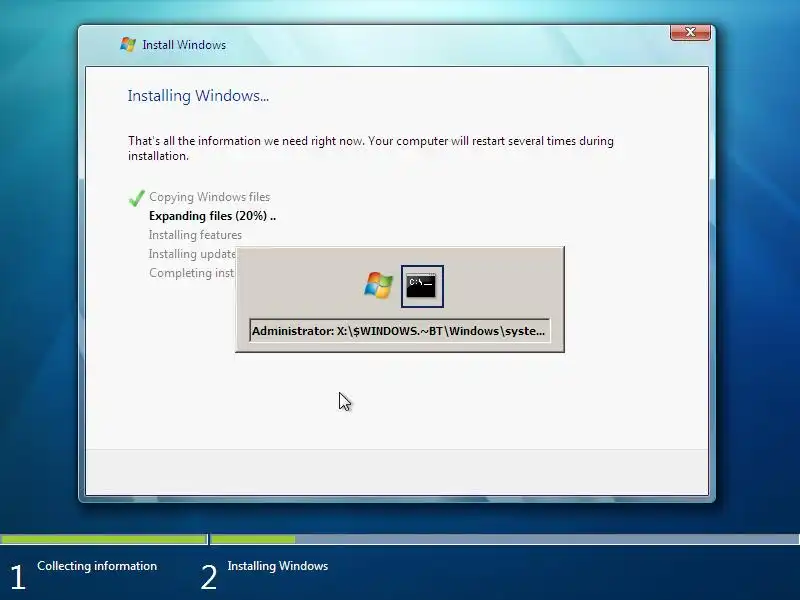Screen dimensions: 800x600
Task: Click the 'Collecting information' progress bar
Action: coord(104,539)
